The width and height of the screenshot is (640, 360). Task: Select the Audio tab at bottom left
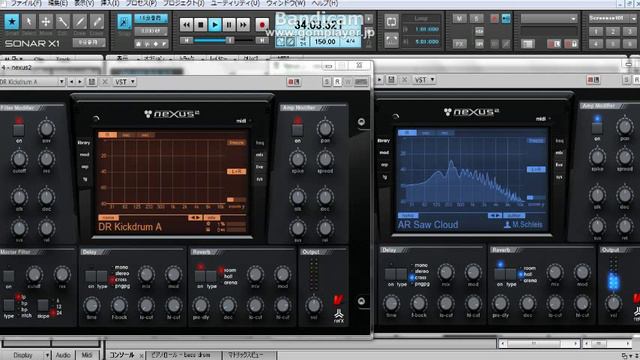(63, 355)
